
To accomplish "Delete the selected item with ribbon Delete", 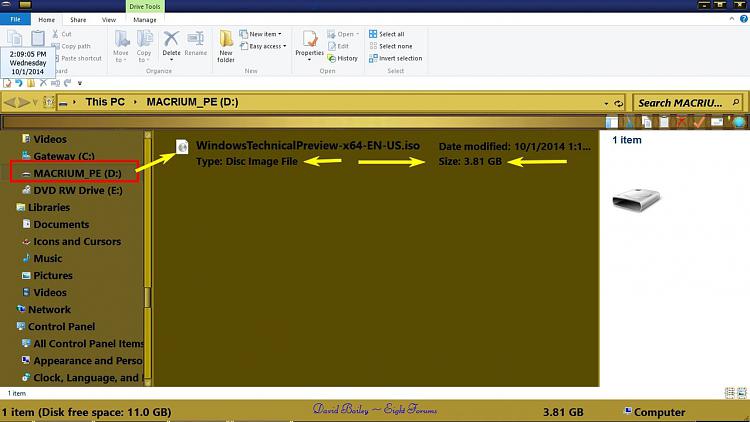I will [x=171, y=43].
